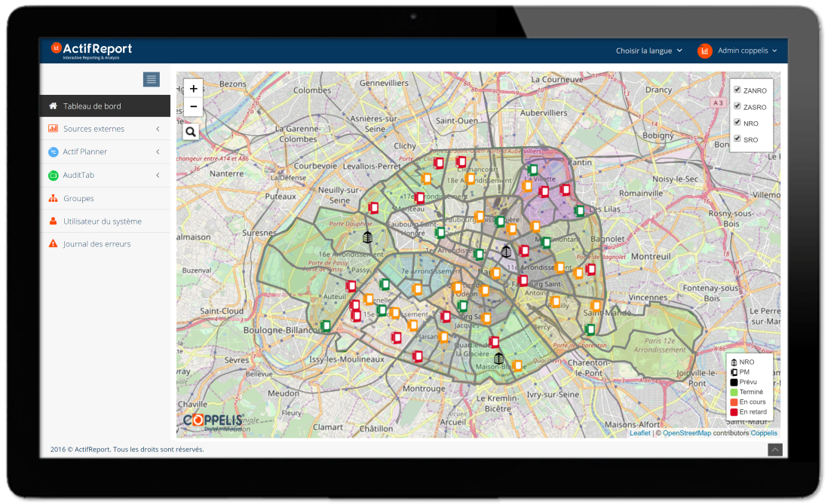
Task: Open Tableau de bord menu item
Action: tap(105, 106)
